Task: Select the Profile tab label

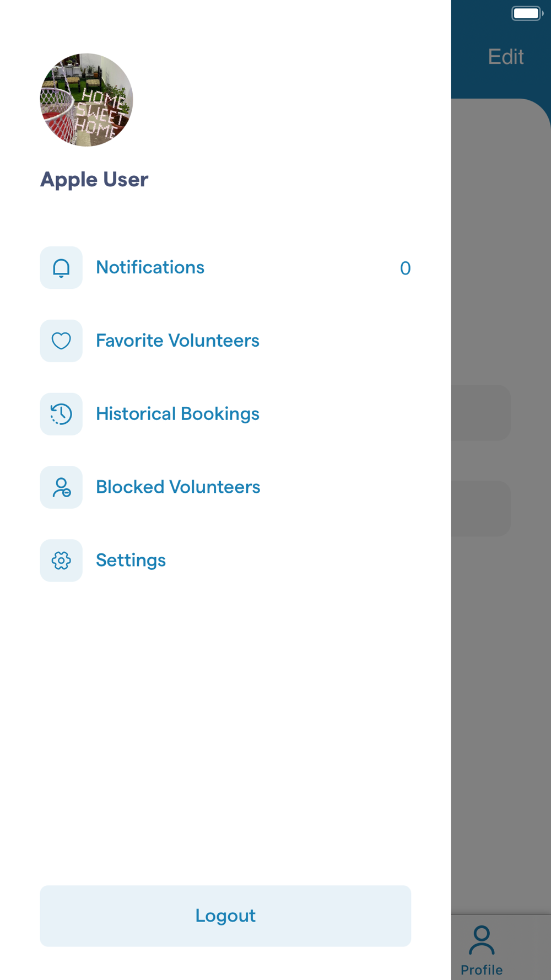Action: click(482, 970)
